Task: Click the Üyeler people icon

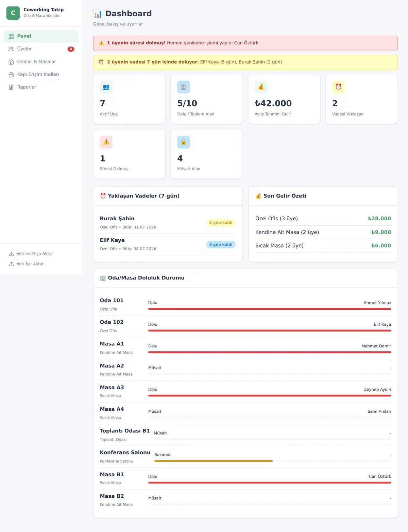Action: pos(11,49)
